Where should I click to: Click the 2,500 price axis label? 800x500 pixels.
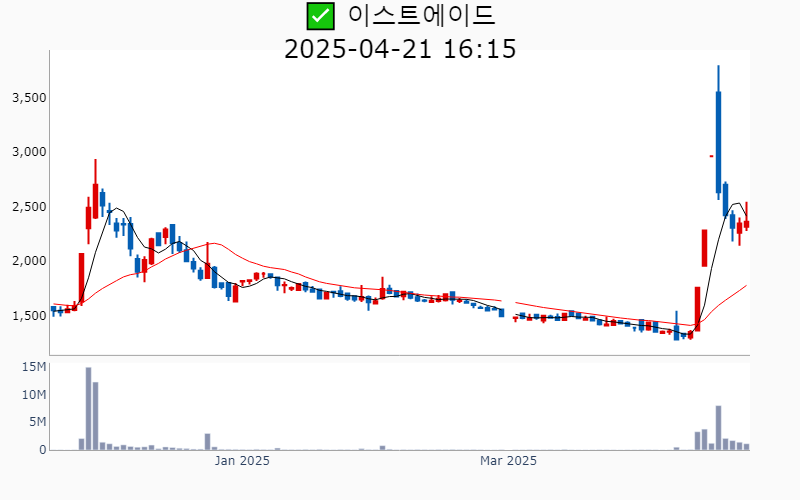coord(29,207)
